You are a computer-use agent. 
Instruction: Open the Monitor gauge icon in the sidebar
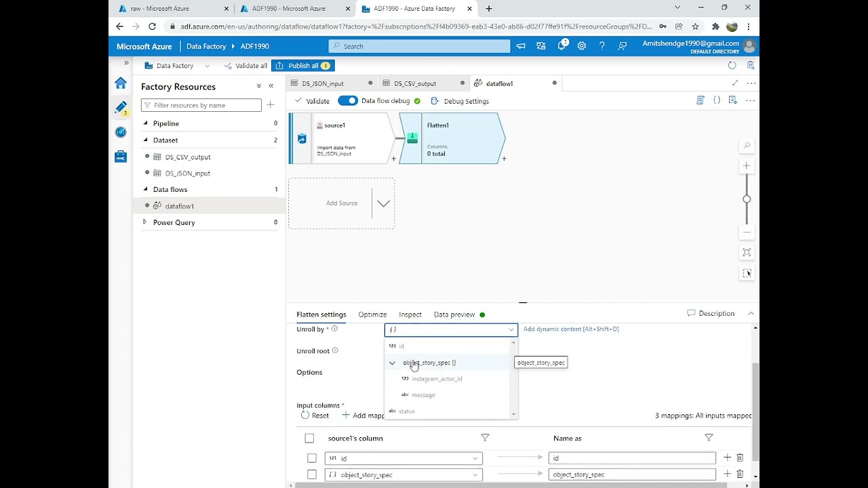click(121, 132)
